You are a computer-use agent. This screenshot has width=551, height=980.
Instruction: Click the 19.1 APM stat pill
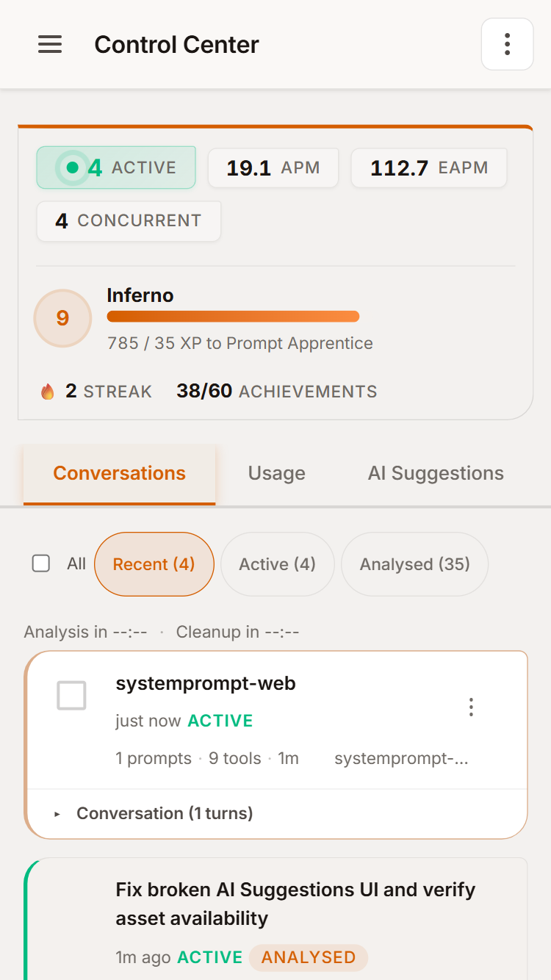(x=273, y=168)
